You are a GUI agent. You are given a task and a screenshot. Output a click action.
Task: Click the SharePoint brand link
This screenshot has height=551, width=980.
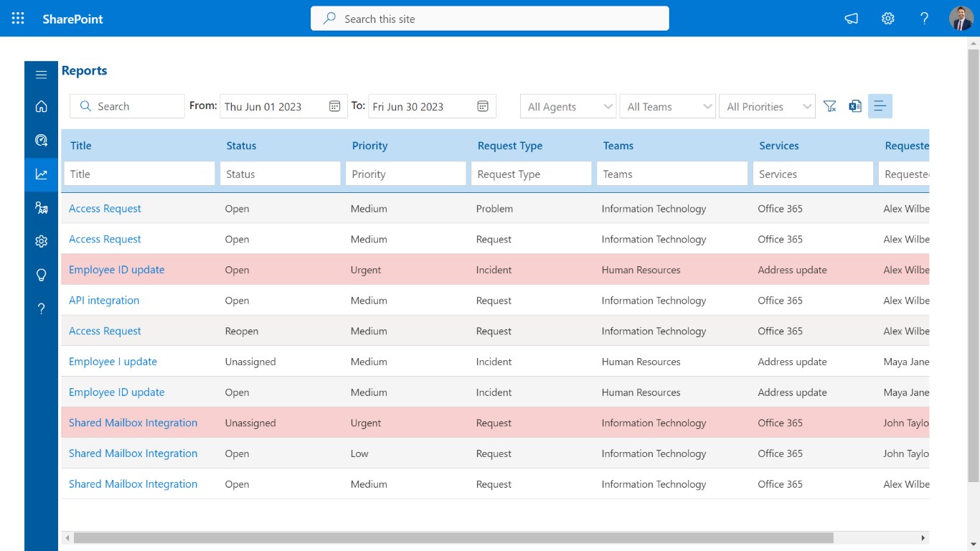point(72,19)
